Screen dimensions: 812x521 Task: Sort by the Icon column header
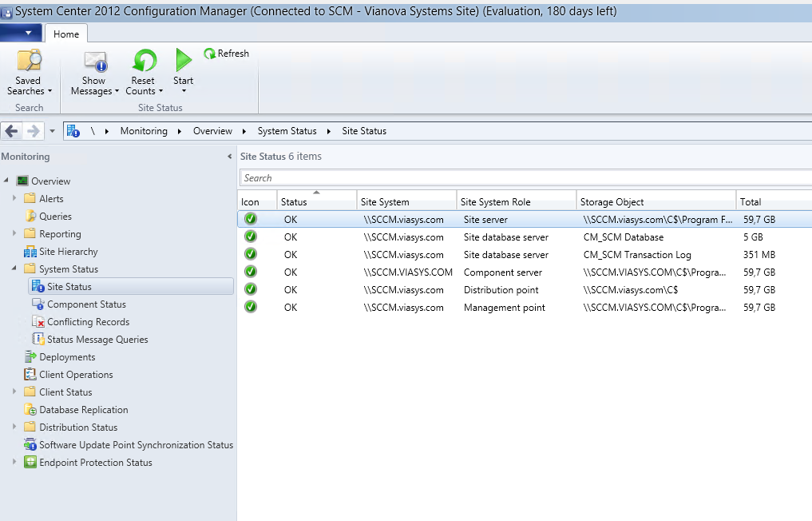tap(257, 201)
